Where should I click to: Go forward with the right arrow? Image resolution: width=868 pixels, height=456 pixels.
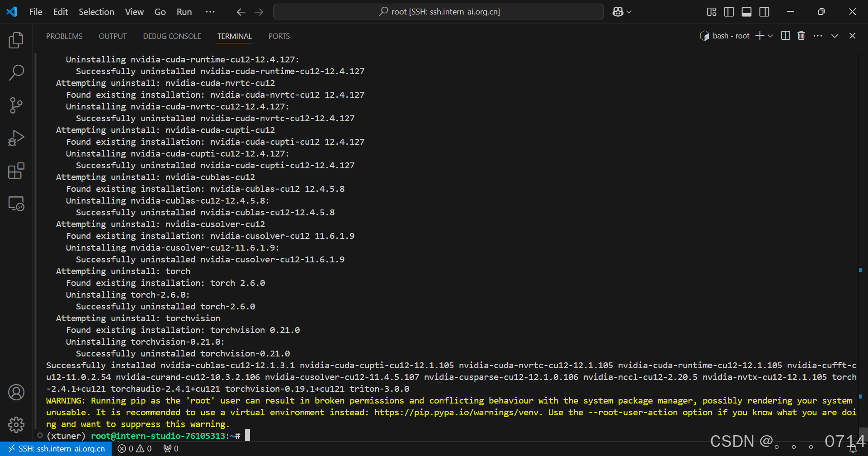point(259,12)
